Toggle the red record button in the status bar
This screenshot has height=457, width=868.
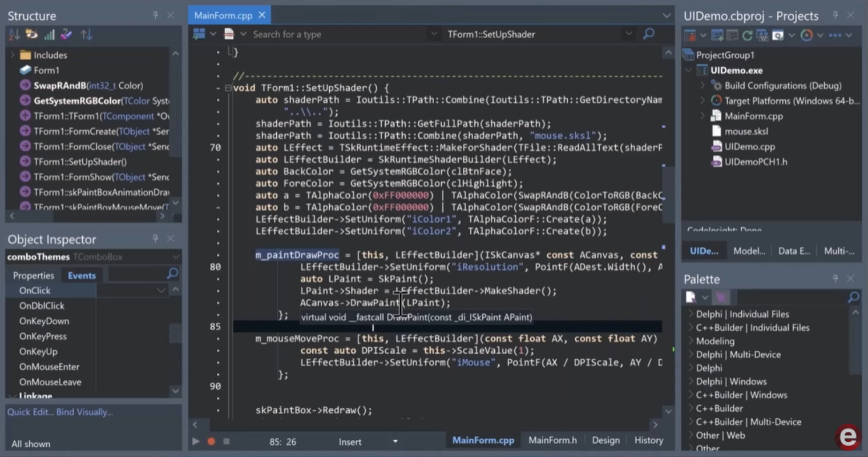[211, 441]
